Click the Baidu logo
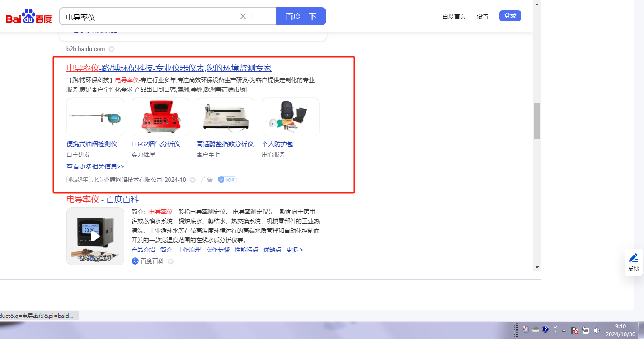This screenshot has height=339, width=644. click(x=29, y=17)
